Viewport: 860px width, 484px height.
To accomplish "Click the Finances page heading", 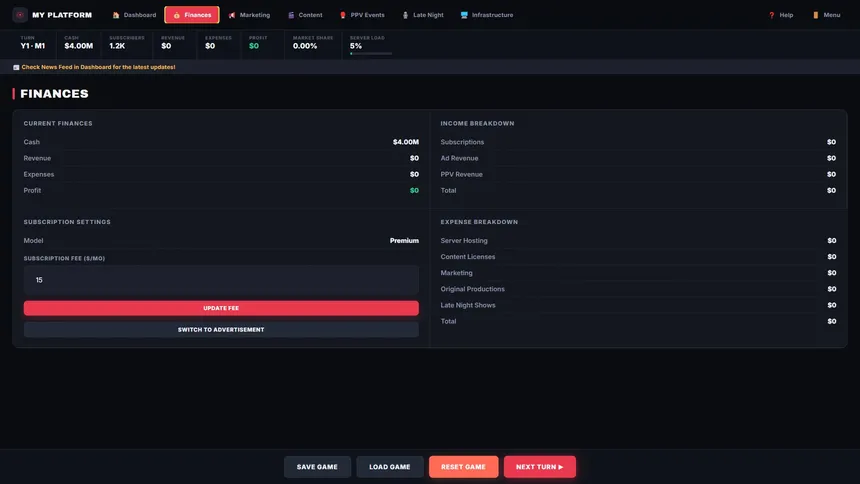I will [54, 94].
